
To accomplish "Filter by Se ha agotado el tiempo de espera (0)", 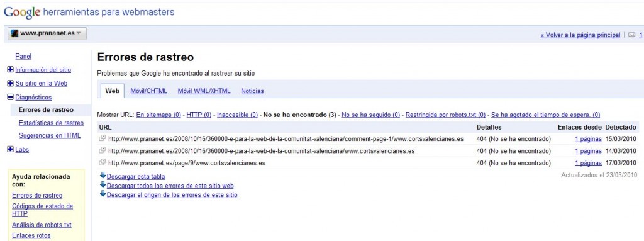I will click(x=545, y=115).
